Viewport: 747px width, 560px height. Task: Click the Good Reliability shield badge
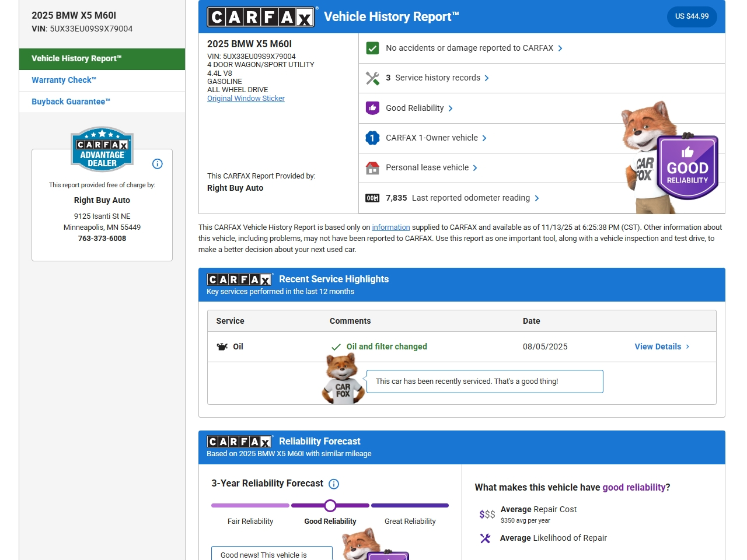click(x=687, y=168)
